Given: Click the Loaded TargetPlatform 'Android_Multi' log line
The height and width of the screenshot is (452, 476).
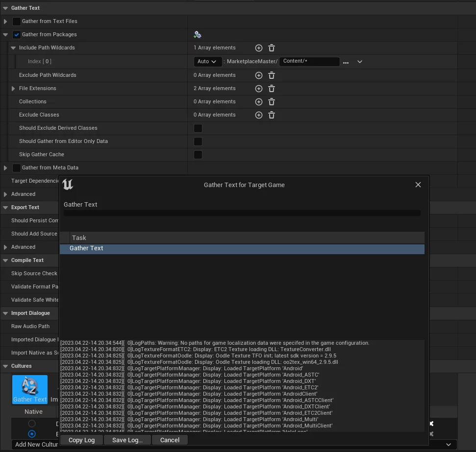Looking at the screenshot, I should [x=189, y=420].
